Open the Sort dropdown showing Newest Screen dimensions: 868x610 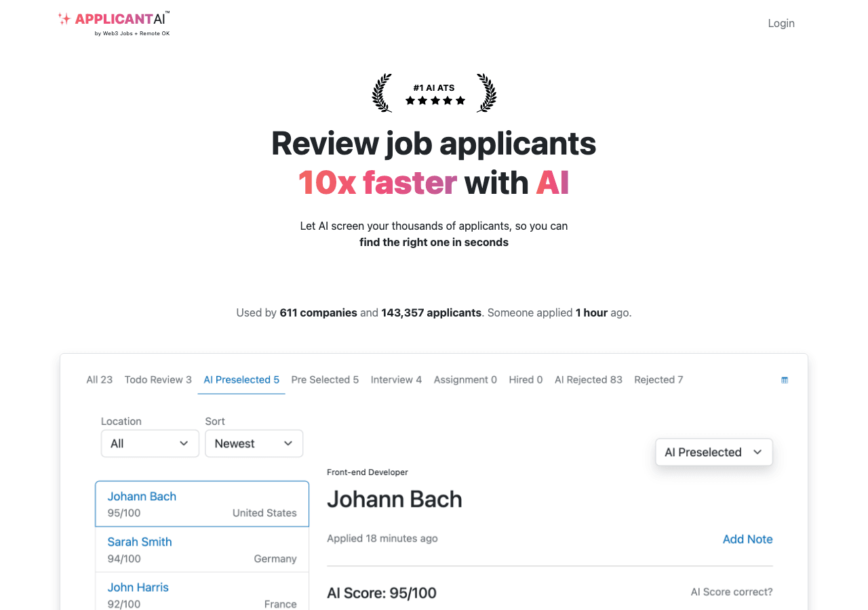coord(254,443)
